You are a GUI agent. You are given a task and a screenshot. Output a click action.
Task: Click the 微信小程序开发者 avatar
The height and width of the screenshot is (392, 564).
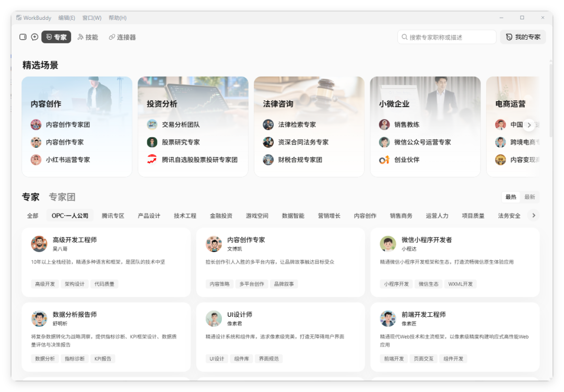pyautogui.click(x=388, y=244)
